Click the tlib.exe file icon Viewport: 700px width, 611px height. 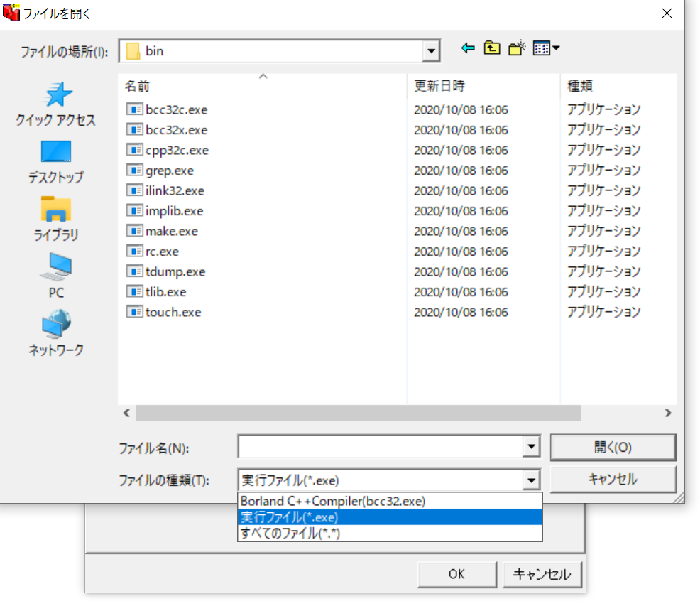[x=134, y=292]
